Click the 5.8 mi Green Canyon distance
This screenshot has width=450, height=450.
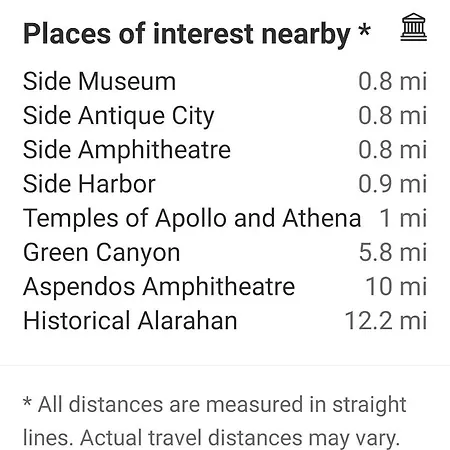[x=393, y=253]
